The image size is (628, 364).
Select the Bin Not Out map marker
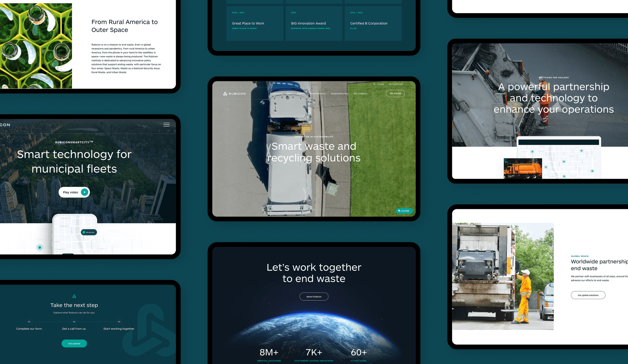(89, 232)
